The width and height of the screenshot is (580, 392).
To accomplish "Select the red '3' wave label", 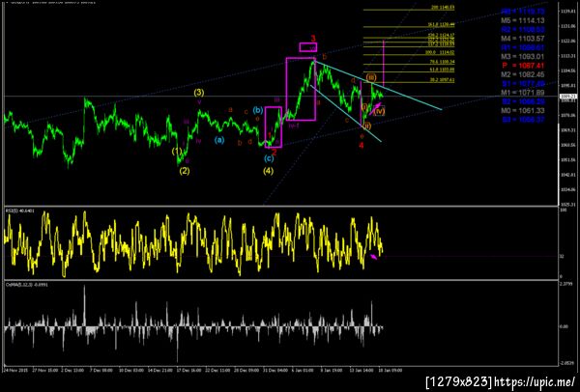I will coord(313,39).
